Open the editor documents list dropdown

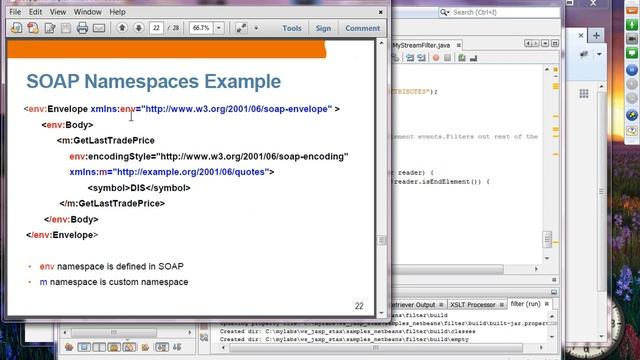[x=545, y=43]
